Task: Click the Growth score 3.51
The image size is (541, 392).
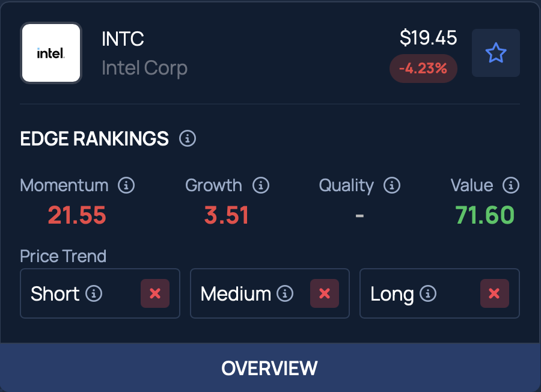Action: 227,215
